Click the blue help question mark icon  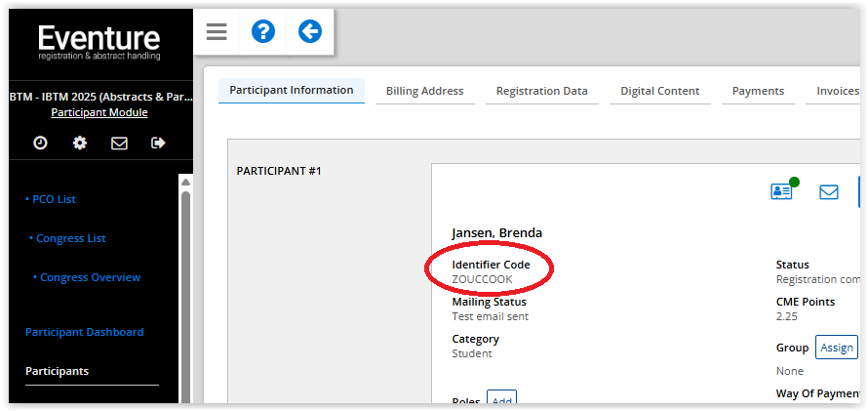[x=263, y=32]
